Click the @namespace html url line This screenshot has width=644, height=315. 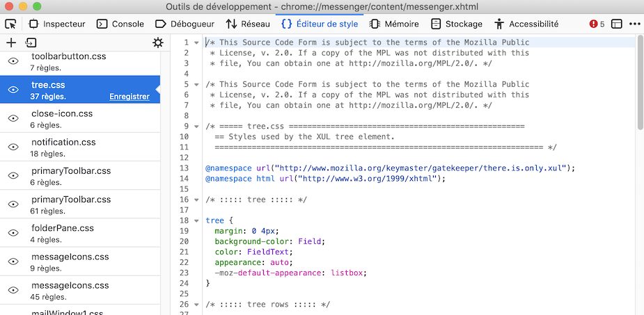(x=325, y=179)
